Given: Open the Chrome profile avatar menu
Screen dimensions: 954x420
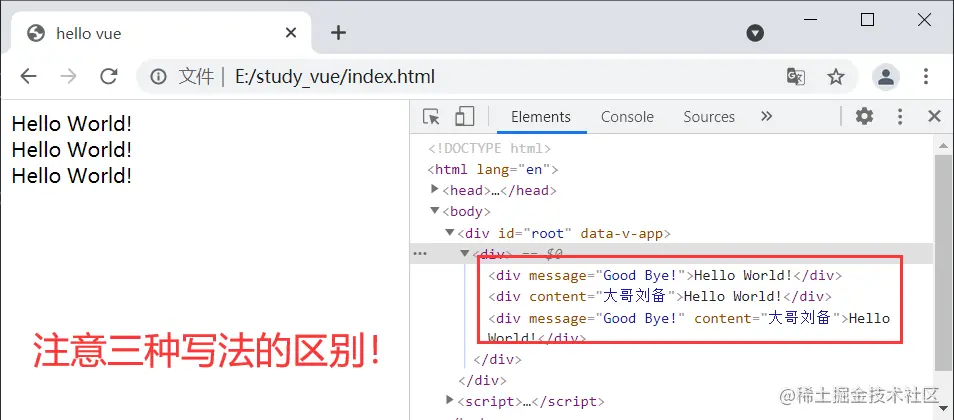Looking at the screenshot, I should [x=886, y=77].
